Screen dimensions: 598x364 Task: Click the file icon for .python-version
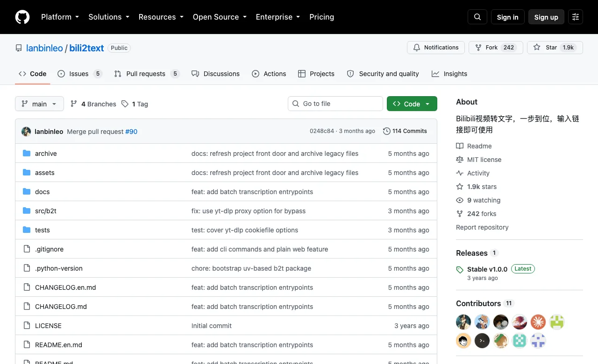(27, 268)
